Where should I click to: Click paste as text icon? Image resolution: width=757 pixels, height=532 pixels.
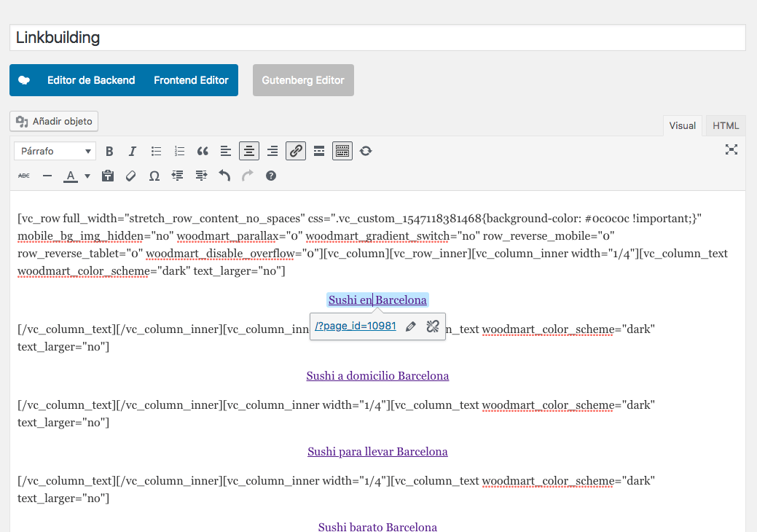[x=108, y=176]
